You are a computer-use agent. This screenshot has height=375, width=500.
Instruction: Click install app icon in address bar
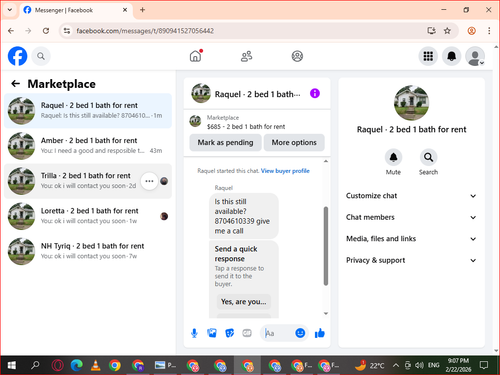[x=431, y=31]
